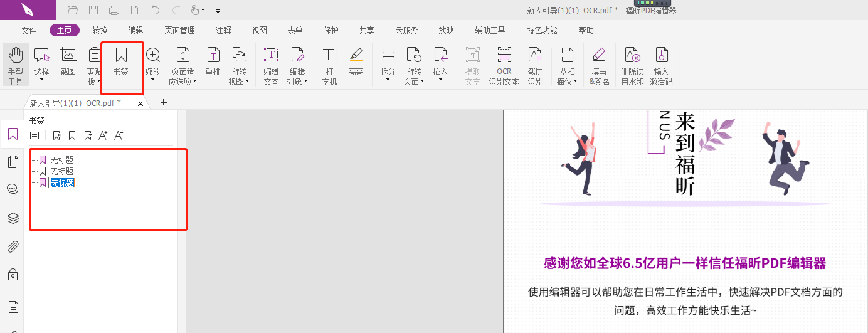Open the 文件 menu
Screen dimensions: 868x333
click(x=29, y=30)
